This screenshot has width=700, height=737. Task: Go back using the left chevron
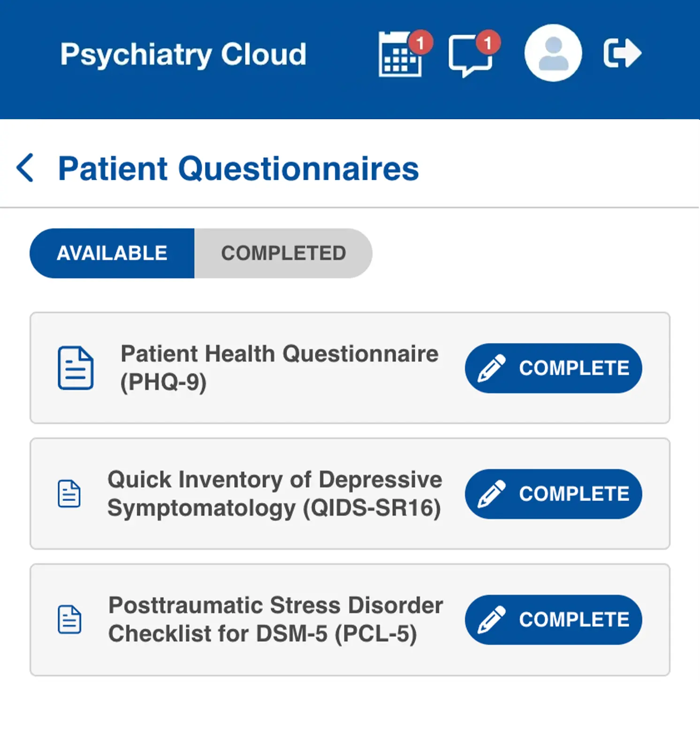25,168
